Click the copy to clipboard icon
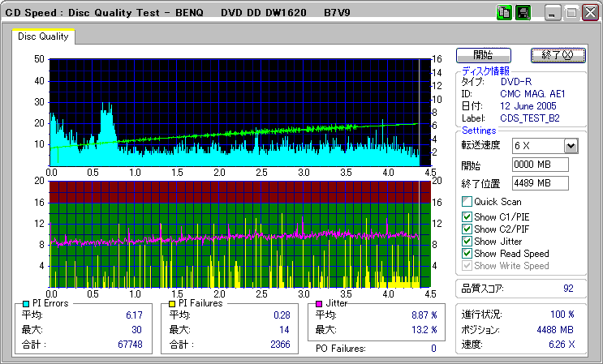Image resolution: width=603 pixels, height=364 pixels. point(504,13)
